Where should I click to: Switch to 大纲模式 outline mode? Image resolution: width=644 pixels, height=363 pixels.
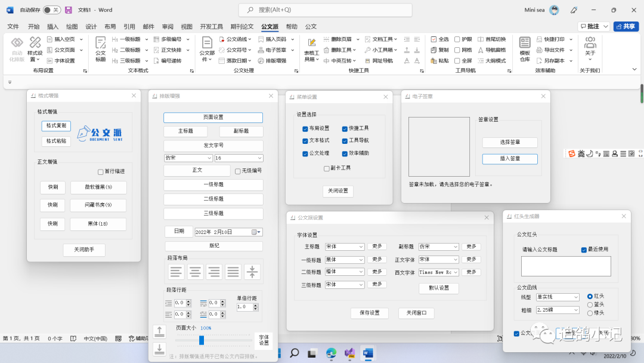[491, 60]
